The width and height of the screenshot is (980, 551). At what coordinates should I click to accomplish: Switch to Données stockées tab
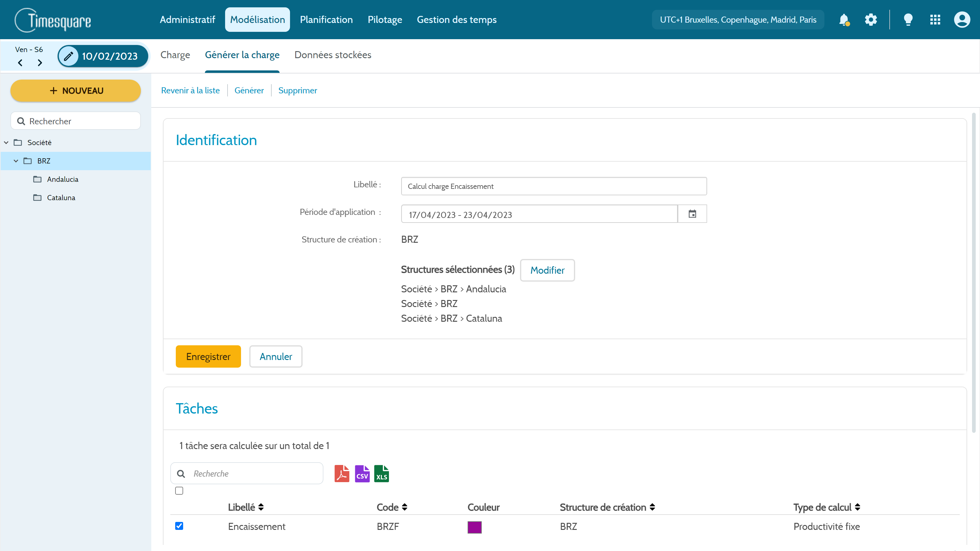coord(333,55)
